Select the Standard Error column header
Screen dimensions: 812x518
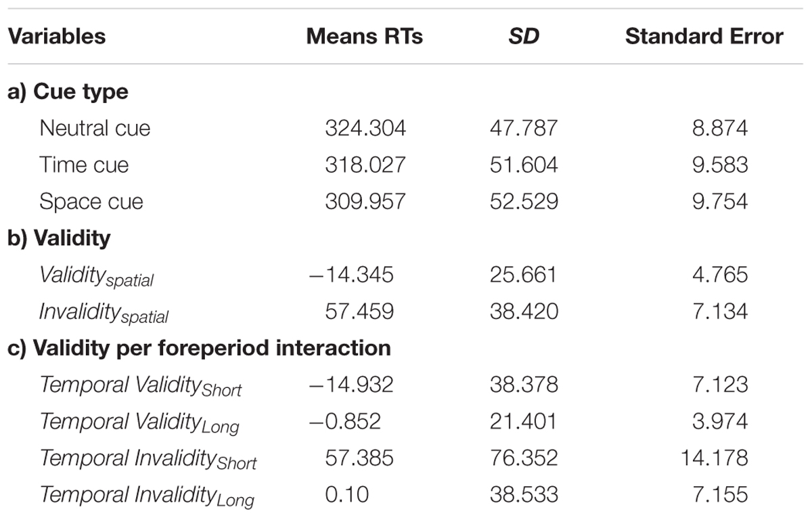704,37
